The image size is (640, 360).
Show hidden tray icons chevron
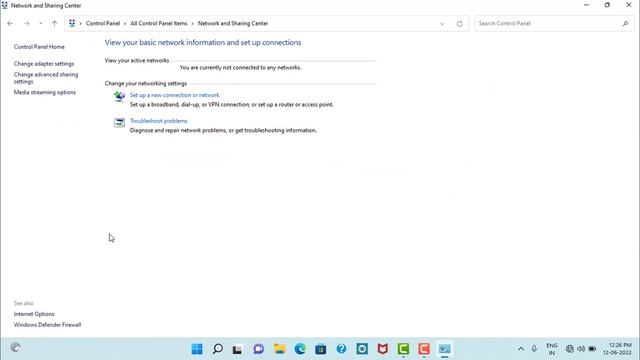point(521,349)
